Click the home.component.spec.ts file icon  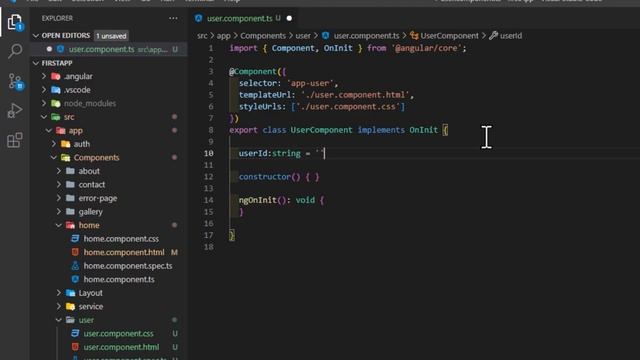tap(75, 266)
